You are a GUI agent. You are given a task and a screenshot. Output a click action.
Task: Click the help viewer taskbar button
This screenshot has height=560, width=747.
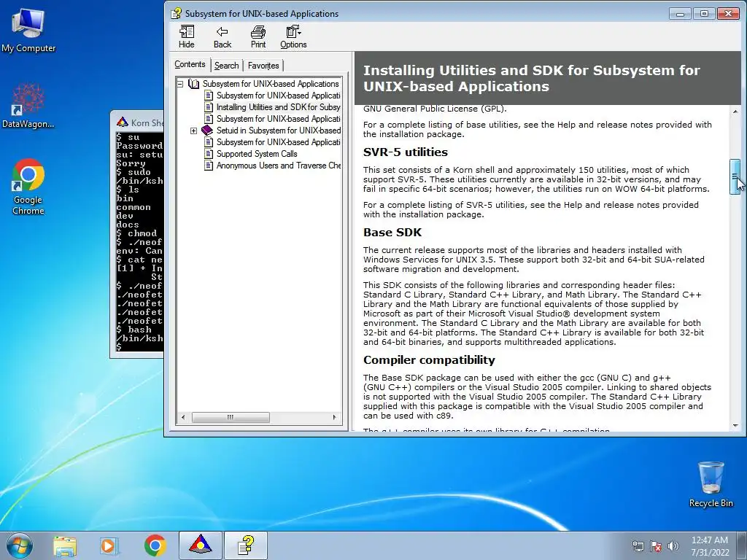[x=246, y=545]
